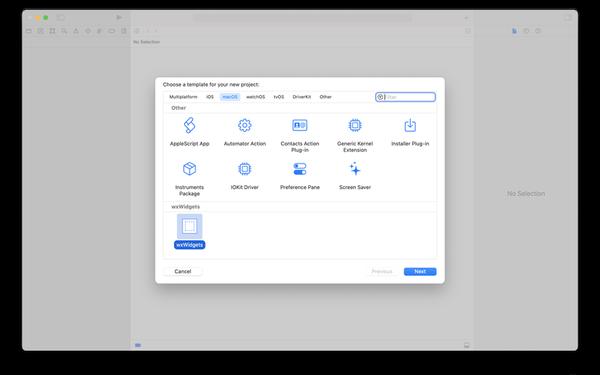Open the Project navigator folder icon

pos(29,31)
